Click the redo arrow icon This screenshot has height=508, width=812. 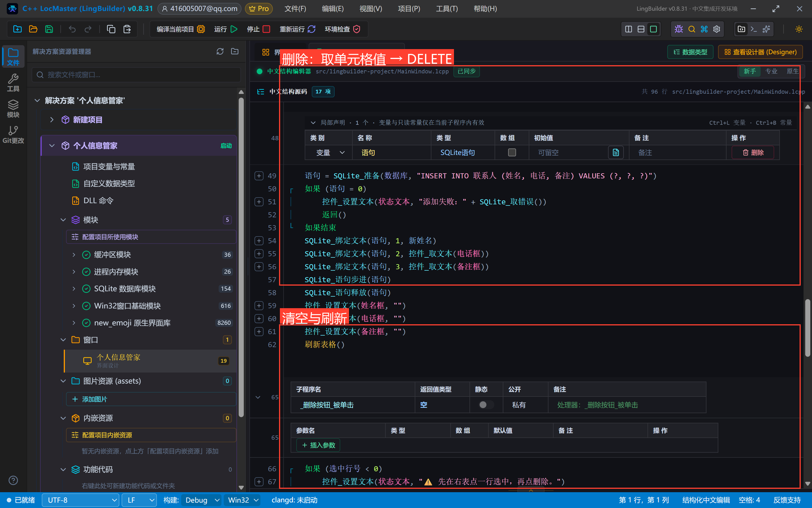pos(88,29)
